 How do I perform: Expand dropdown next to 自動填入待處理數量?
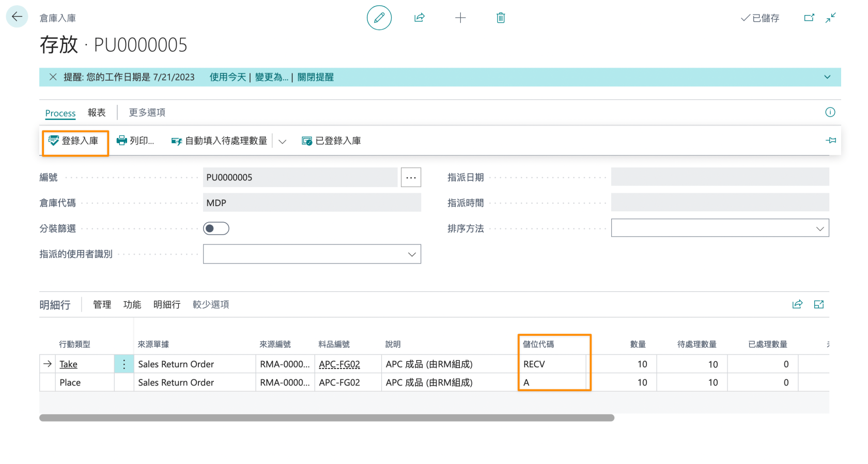pyautogui.click(x=282, y=141)
